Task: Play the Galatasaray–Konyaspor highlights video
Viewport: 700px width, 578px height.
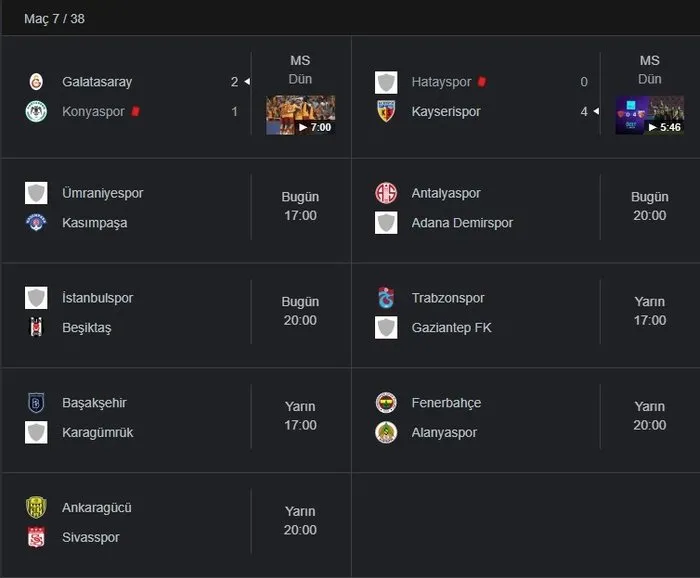Action: (x=300, y=115)
